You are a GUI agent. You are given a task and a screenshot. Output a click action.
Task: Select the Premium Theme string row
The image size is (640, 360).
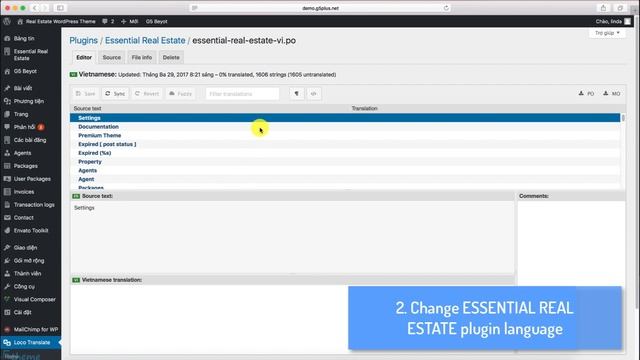(345, 136)
